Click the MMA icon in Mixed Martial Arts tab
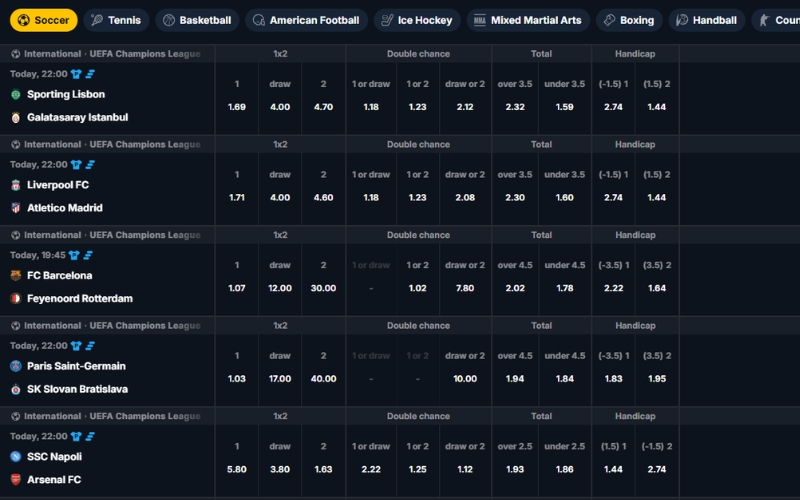This screenshot has width=800, height=500. coord(480,20)
